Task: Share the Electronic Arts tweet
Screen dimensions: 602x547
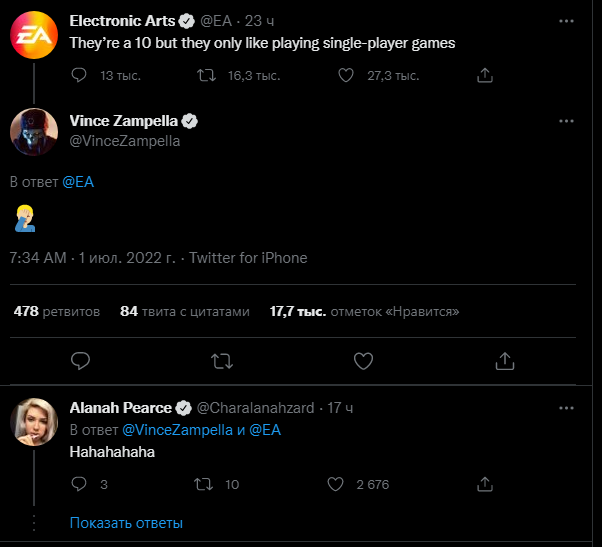Action: coord(485,75)
